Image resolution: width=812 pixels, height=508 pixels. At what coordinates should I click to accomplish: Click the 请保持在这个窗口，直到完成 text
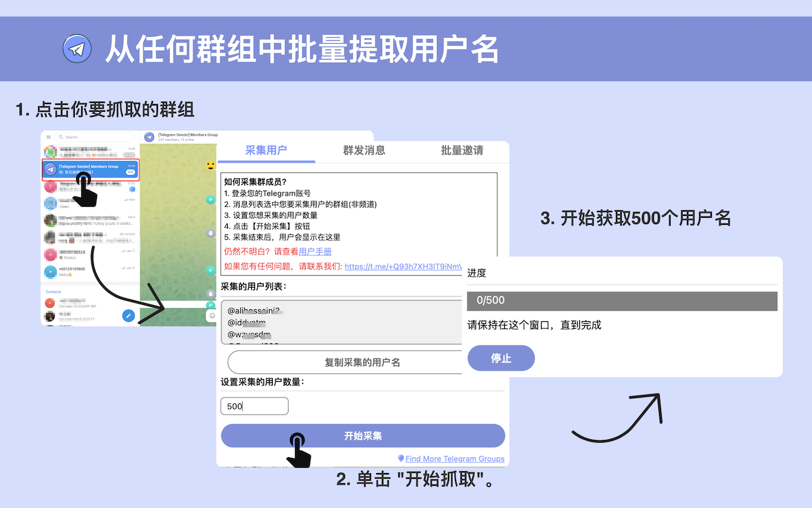[x=534, y=325]
